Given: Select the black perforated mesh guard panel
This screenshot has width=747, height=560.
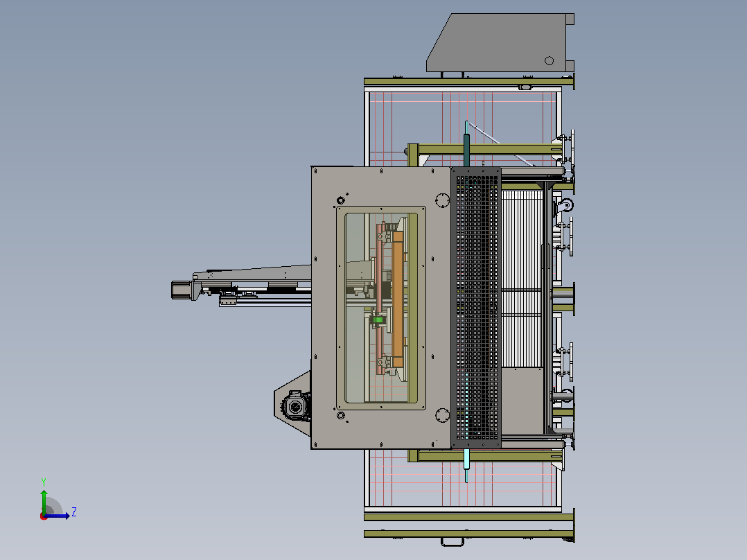Looking at the screenshot, I should [476, 308].
